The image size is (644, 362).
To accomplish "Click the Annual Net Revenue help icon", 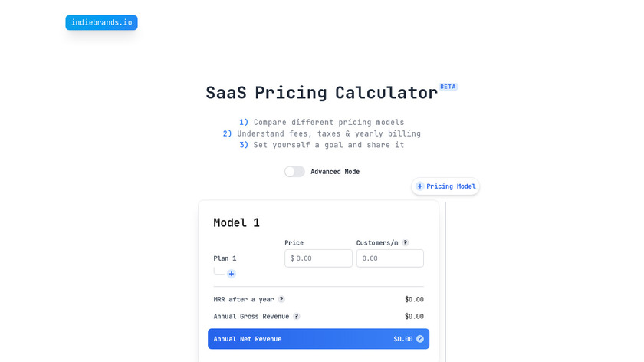I will [x=420, y=339].
